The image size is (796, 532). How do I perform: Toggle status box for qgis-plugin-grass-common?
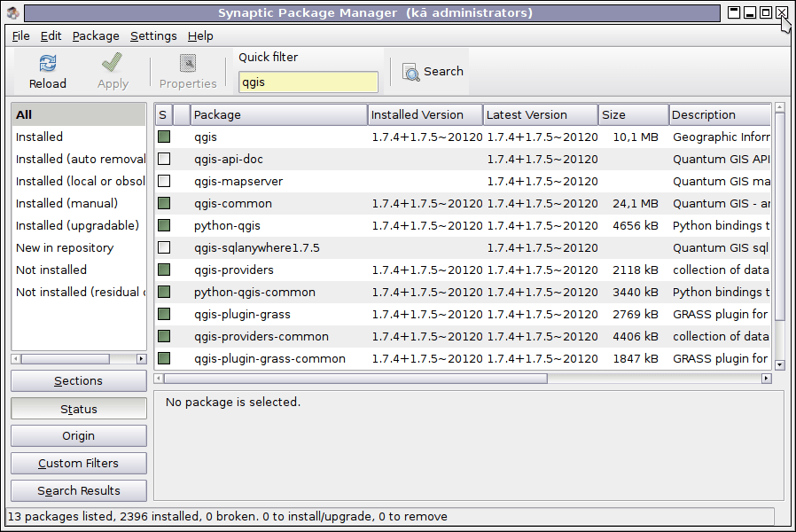coord(164,358)
